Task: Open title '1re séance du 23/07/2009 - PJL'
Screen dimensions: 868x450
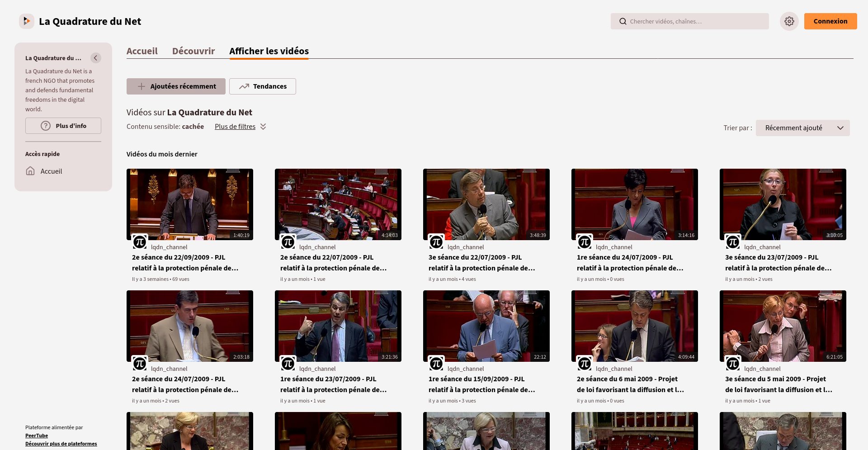Action: pyautogui.click(x=334, y=384)
